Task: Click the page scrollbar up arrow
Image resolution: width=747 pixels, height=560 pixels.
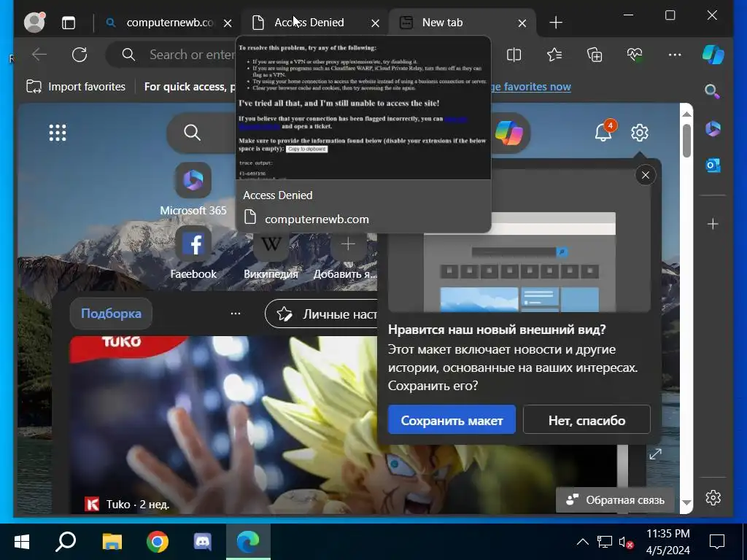Action: coord(686,114)
